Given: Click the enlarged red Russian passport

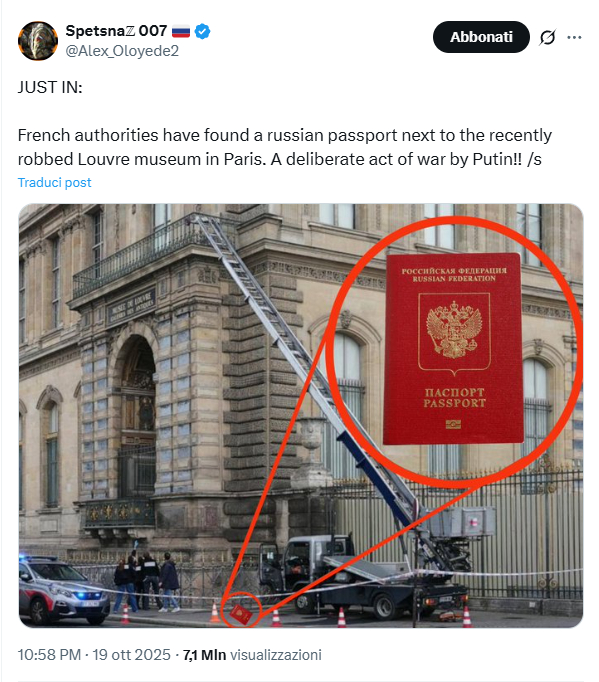Looking at the screenshot, I should point(453,349).
